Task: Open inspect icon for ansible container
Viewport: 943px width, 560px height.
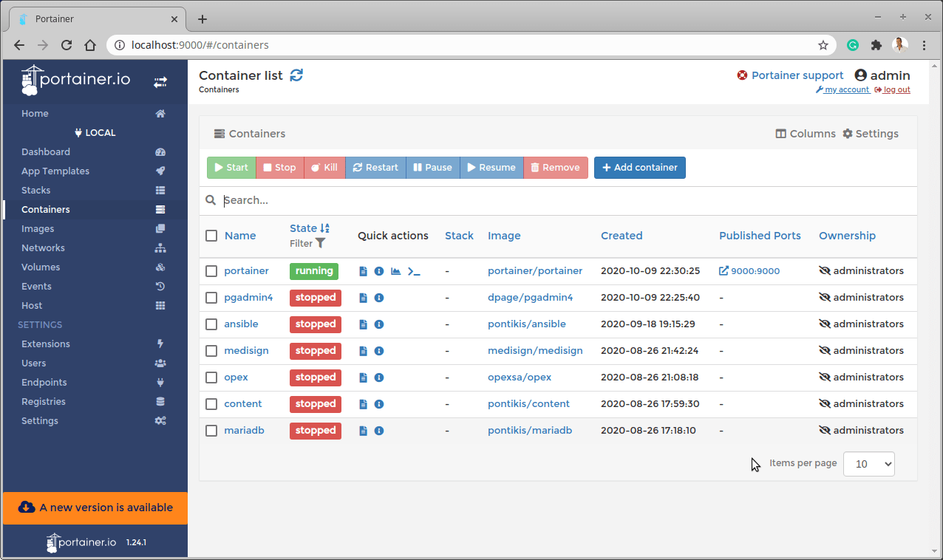Action: coord(379,324)
